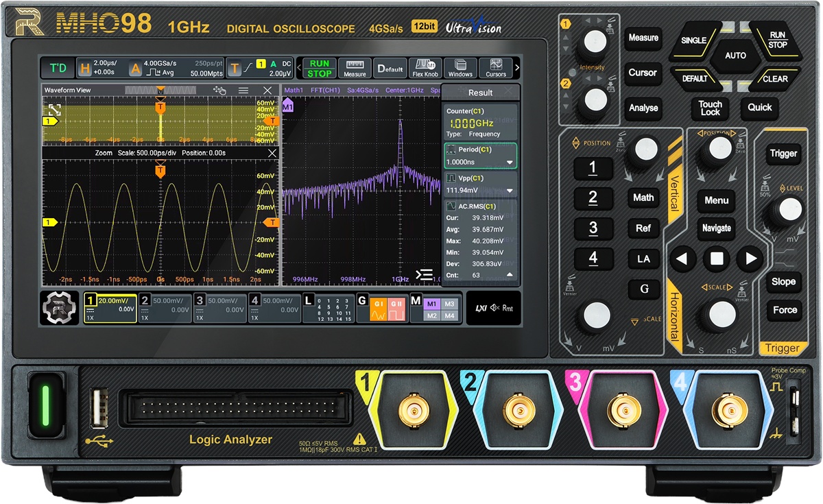Tap the Flex Knob toolbar icon
This screenshot has height=504, width=823.
pos(425,68)
